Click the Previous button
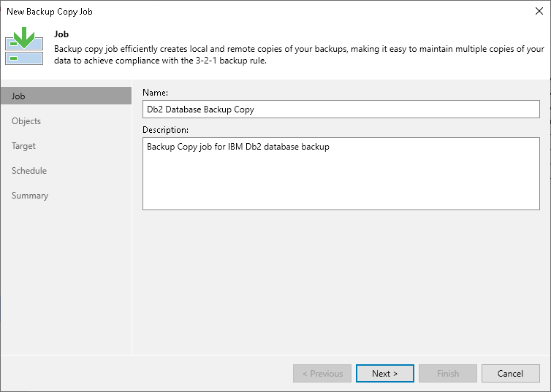 322,374
